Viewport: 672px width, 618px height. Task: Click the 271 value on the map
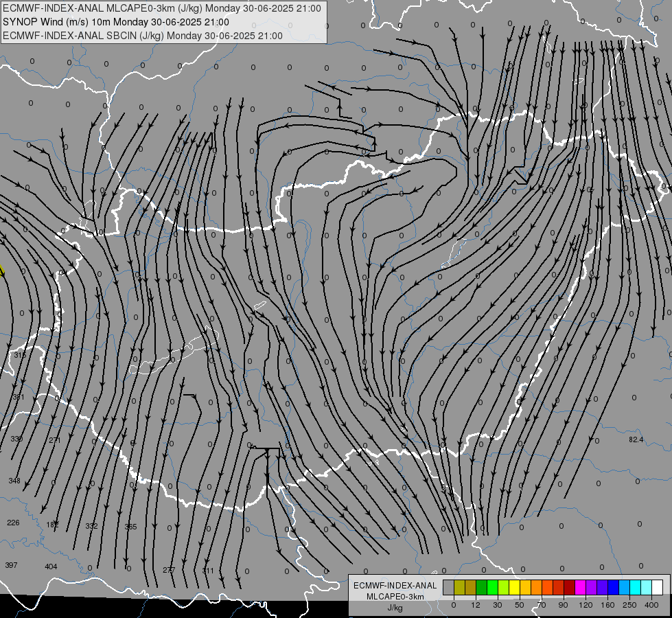(x=55, y=440)
